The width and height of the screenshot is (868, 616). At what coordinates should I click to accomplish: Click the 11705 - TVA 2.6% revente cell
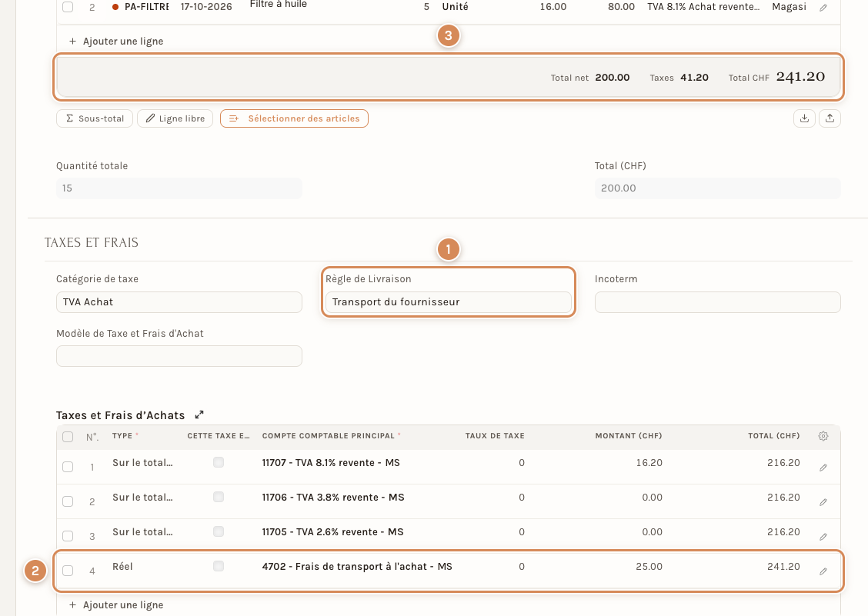(x=332, y=532)
